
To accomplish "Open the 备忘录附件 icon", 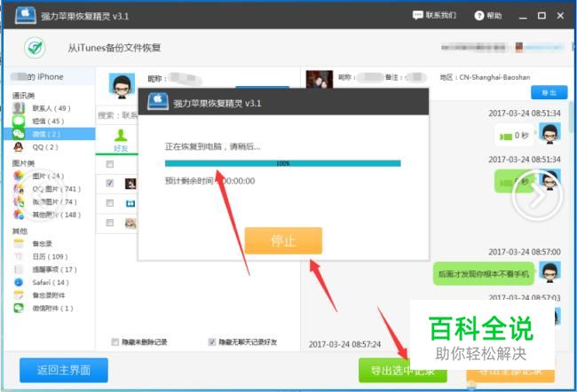I will point(19,295).
